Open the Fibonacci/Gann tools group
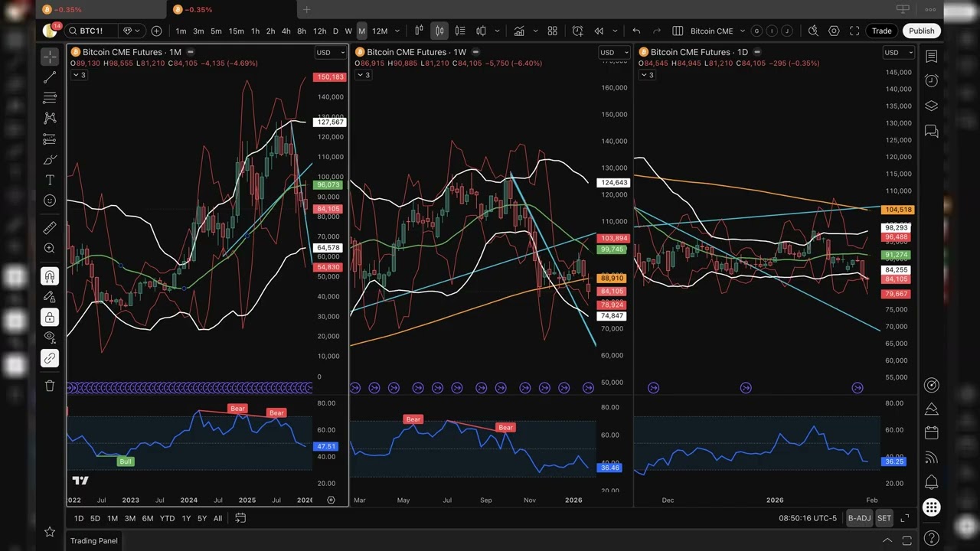 [50, 98]
